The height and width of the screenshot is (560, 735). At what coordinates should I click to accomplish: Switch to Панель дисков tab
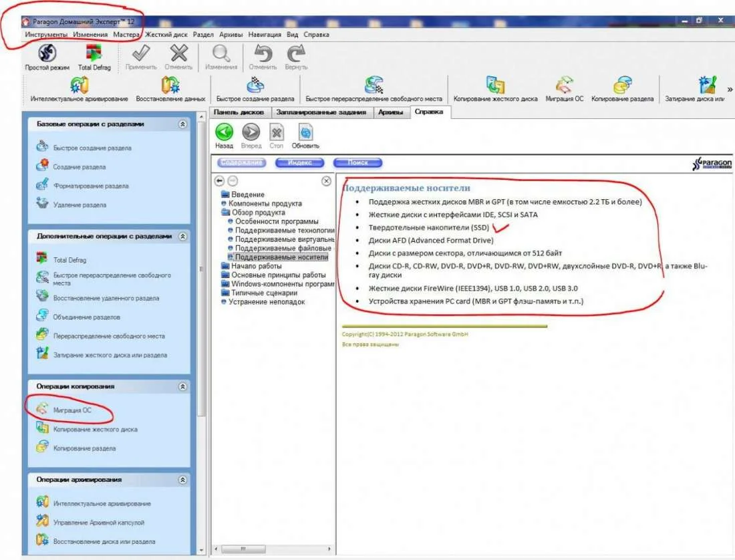click(239, 112)
